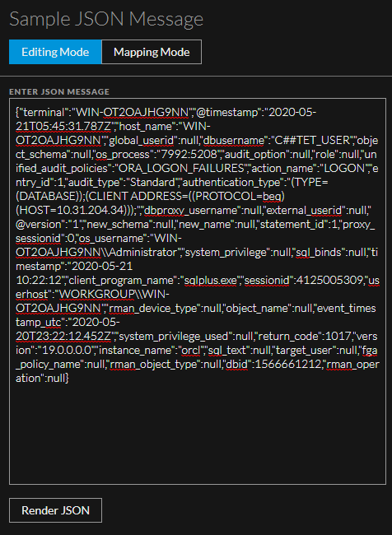
Task: Click the 'rman_device_type' key in the JSON
Action: [x=154, y=308]
